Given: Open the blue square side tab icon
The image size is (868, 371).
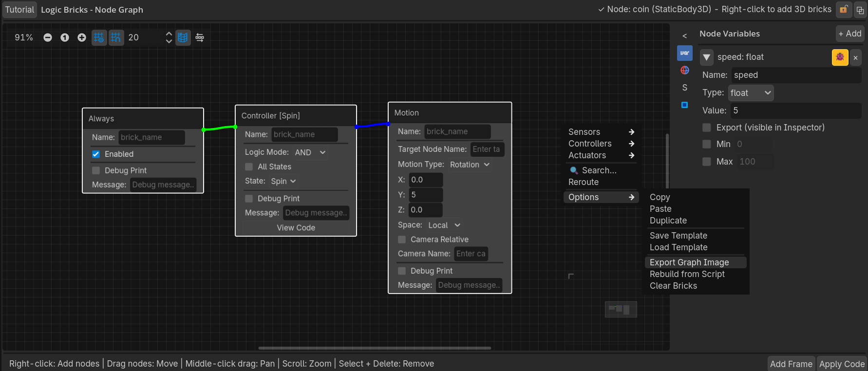Looking at the screenshot, I should point(685,105).
